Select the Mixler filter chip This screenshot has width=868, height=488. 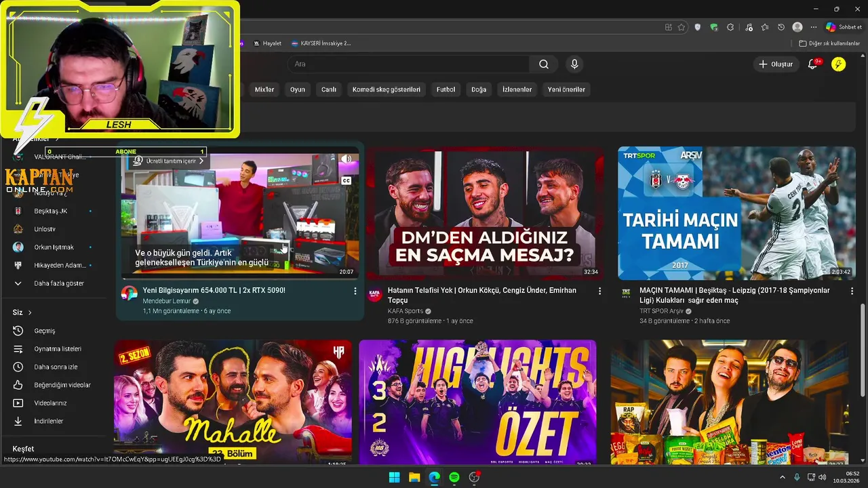point(264,89)
